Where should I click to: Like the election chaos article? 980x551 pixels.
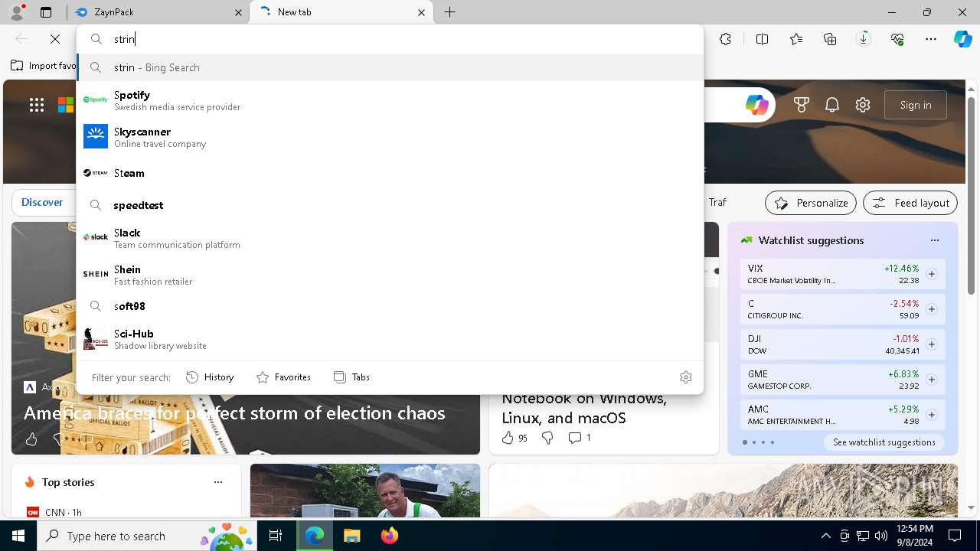coord(31,439)
